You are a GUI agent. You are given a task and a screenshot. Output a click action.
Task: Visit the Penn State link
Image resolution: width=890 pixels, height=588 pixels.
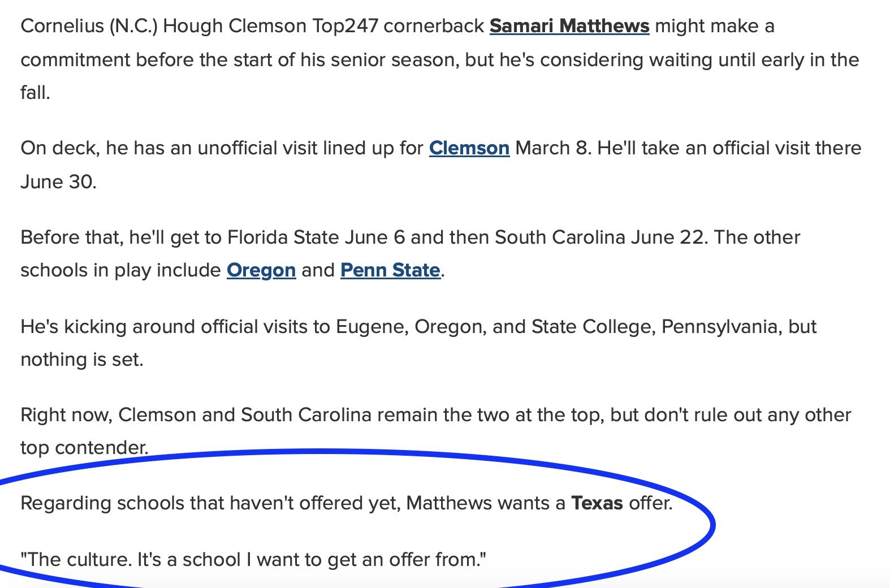(x=390, y=270)
